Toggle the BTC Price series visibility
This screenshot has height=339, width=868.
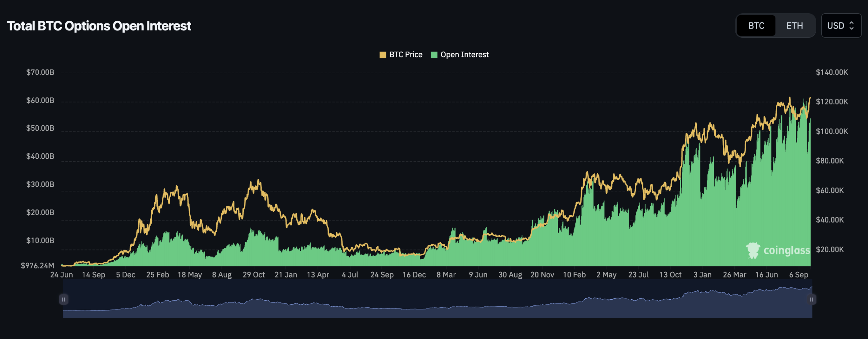402,54
